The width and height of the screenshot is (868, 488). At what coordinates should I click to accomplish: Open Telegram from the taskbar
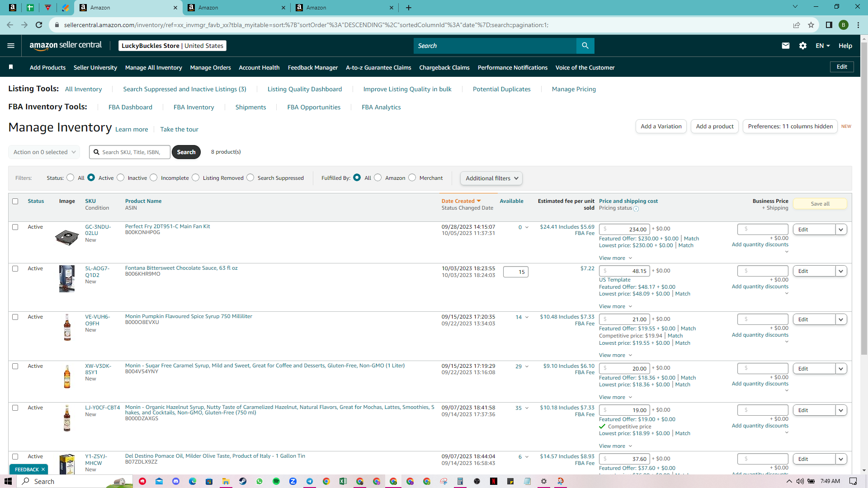pyautogui.click(x=310, y=481)
